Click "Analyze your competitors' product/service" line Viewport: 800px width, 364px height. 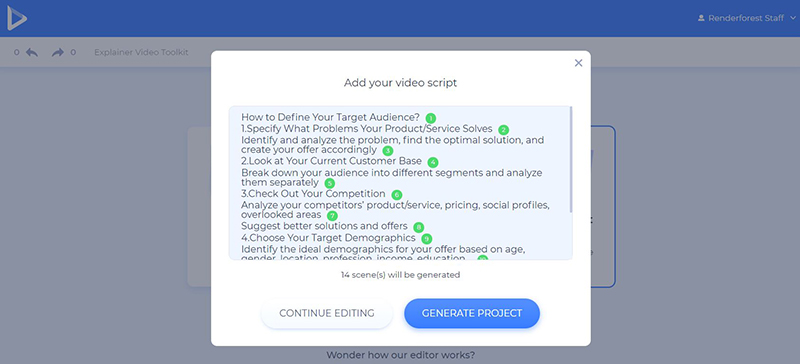click(395, 205)
